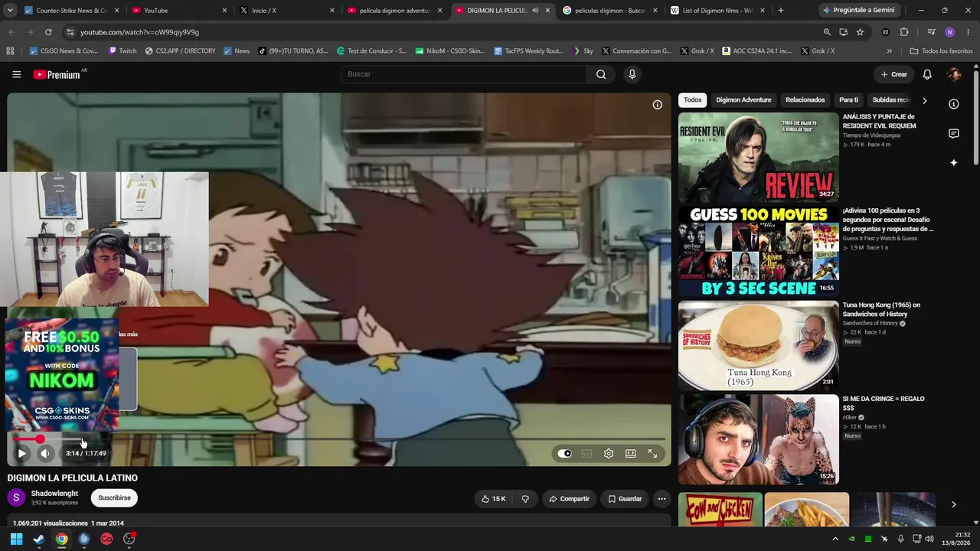This screenshot has width=980, height=551.
Task: Expand the hidden bookmarks overflow chevron
Action: 889,51
